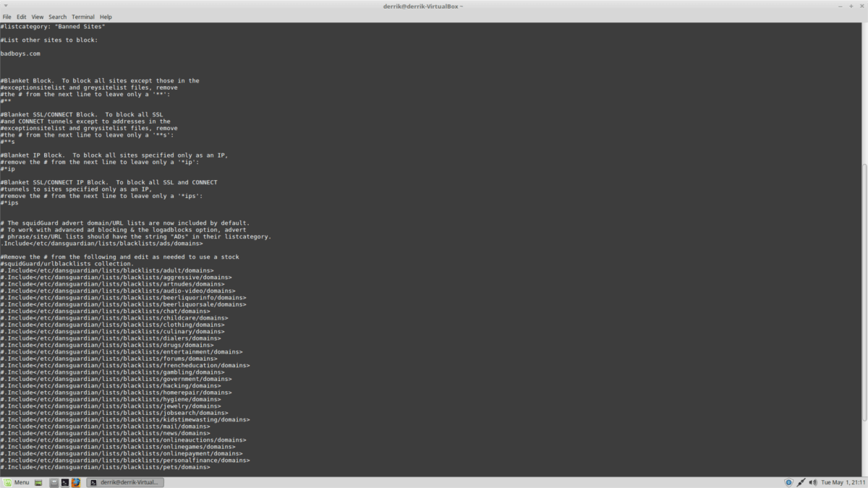Screen dimensions: 868x488
Task: Open the Help menu
Action: click(x=106, y=17)
